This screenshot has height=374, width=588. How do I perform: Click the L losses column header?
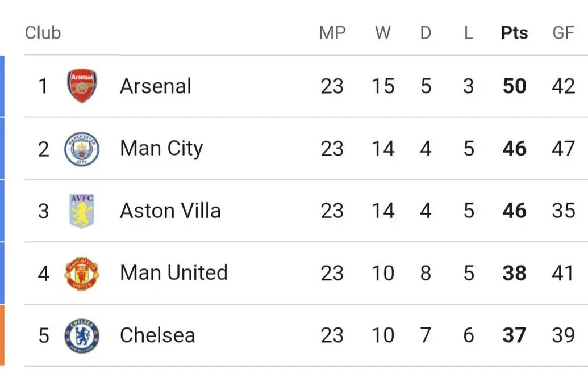pyautogui.click(x=468, y=33)
